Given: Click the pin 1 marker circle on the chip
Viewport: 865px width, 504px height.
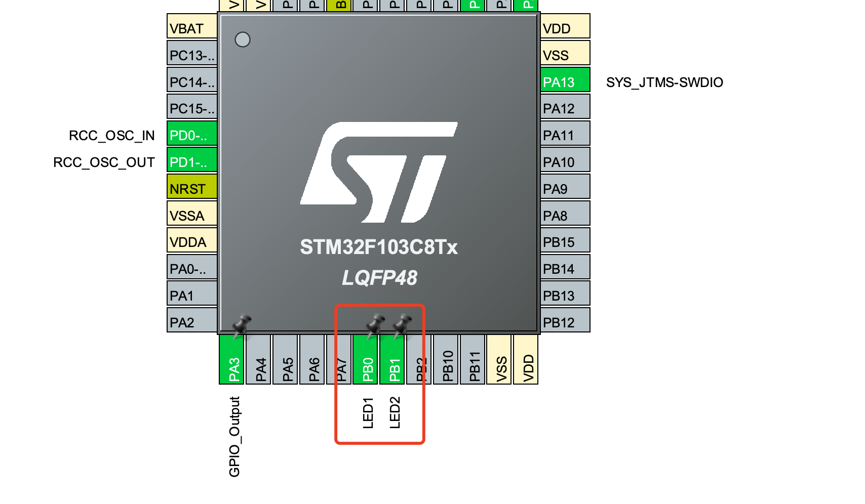Looking at the screenshot, I should [x=243, y=39].
